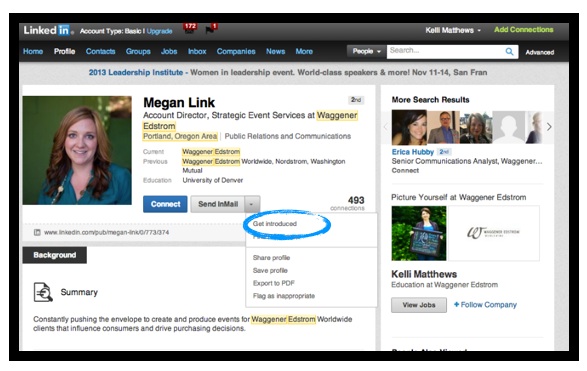Click the linkedin.com/pub/megan-link profile URL
The image size is (587, 371).
(x=106, y=232)
